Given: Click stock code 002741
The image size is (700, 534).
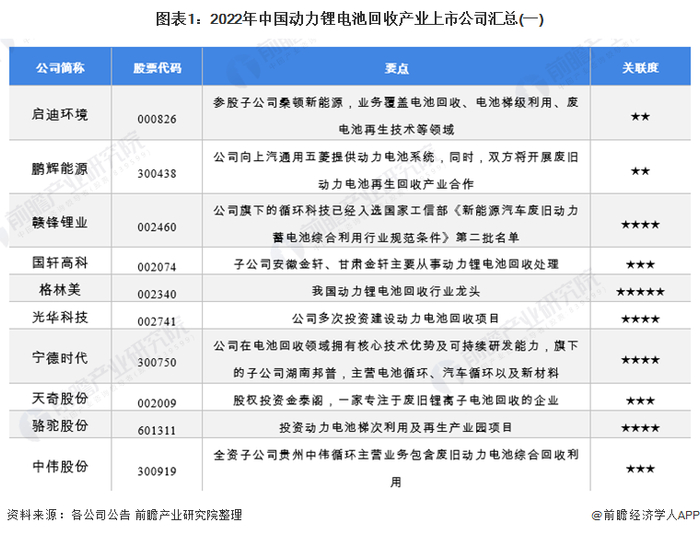Looking at the screenshot, I should 157,321.
